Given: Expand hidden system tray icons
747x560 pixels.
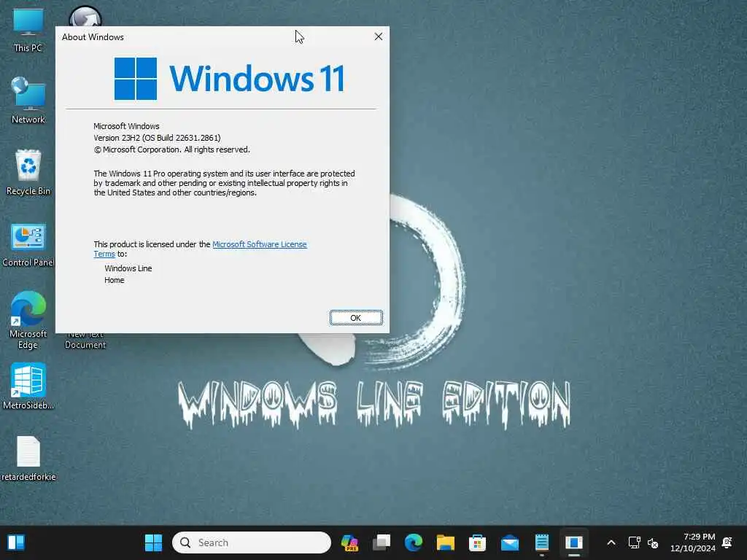Looking at the screenshot, I should [611, 542].
